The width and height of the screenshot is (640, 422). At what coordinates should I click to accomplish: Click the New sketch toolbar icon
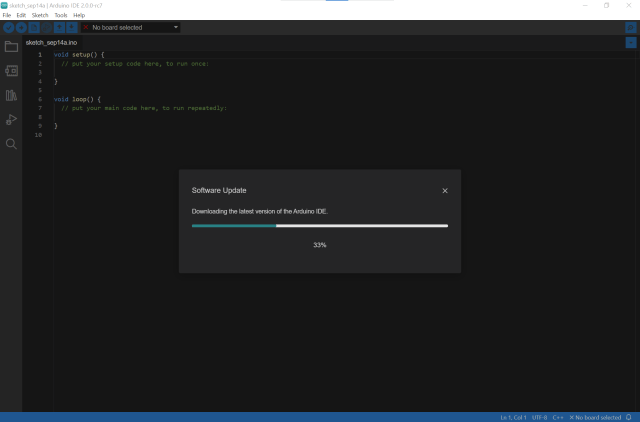(34, 27)
